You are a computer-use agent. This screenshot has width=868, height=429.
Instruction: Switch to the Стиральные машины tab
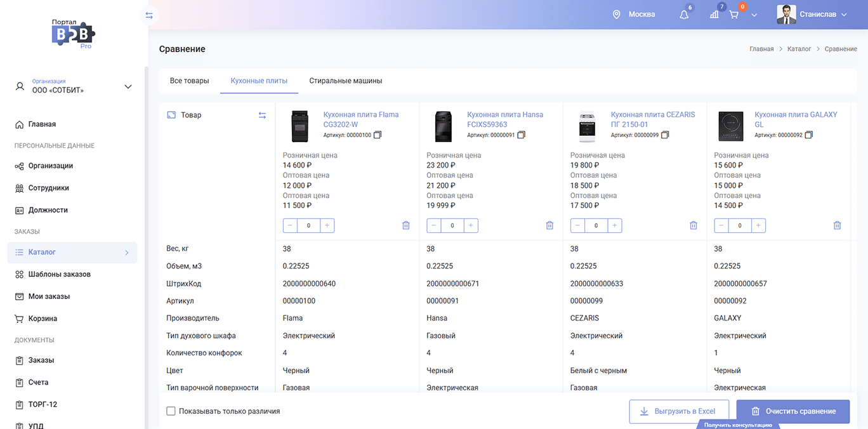(345, 81)
